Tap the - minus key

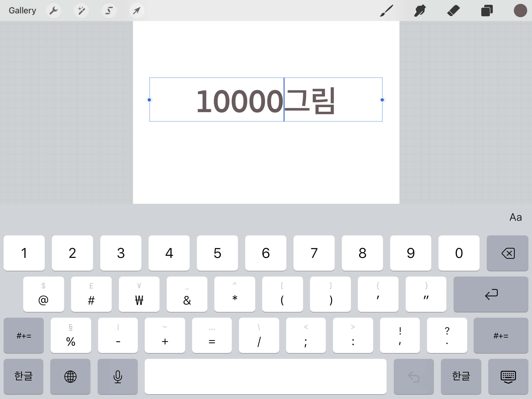pos(118,336)
